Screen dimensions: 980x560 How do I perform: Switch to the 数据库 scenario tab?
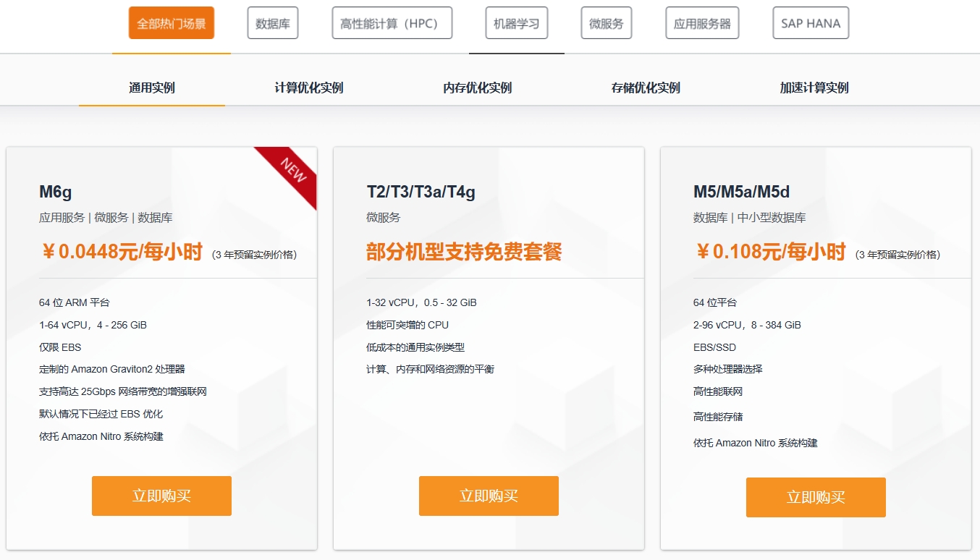click(273, 22)
